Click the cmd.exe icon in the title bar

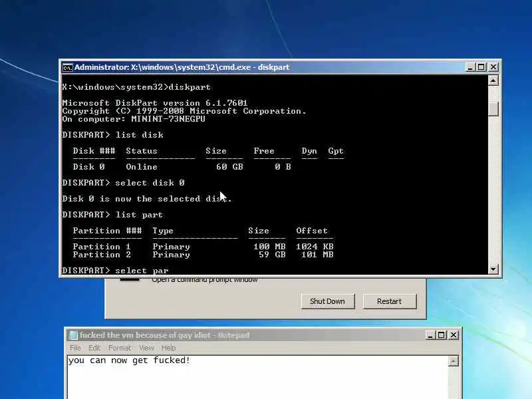pyautogui.click(x=68, y=68)
